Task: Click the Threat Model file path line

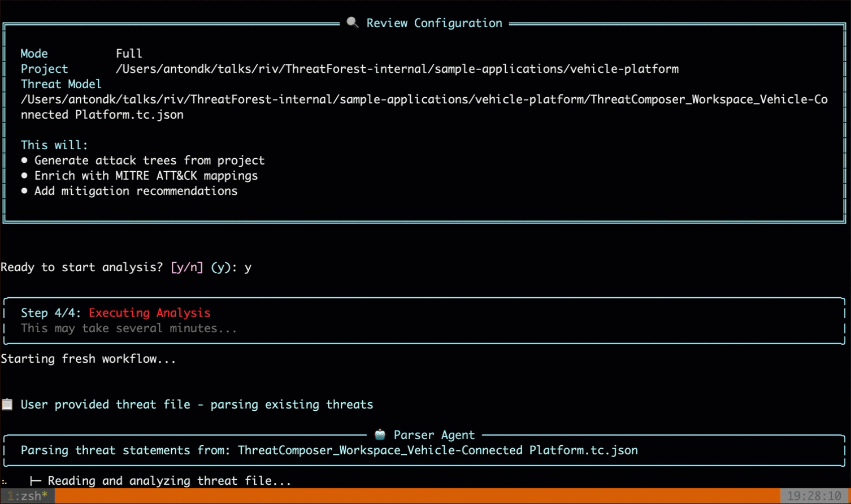Action: [x=424, y=99]
